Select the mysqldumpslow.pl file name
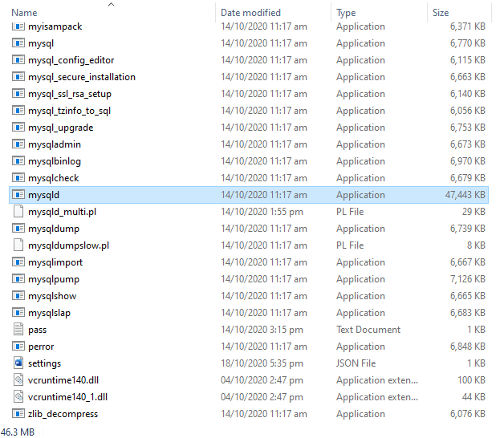Viewport: 504px width, 438px height. coord(68,245)
